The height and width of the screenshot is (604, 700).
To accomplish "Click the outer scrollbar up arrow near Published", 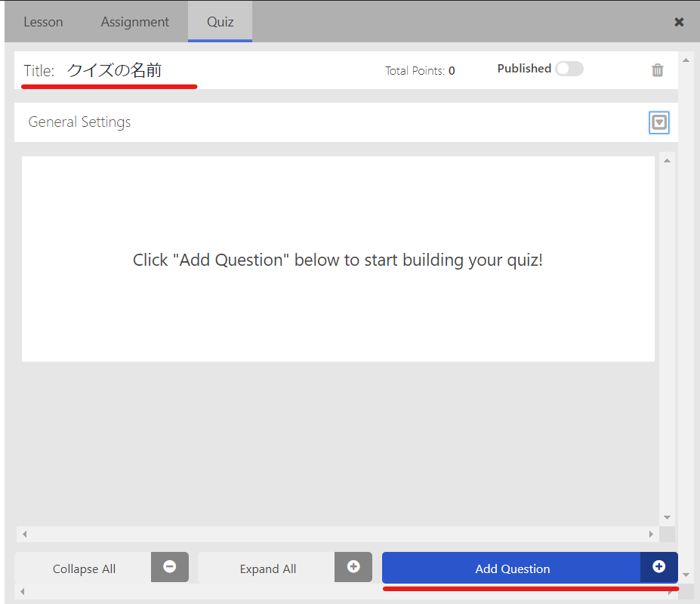I will click(x=686, y=60).
